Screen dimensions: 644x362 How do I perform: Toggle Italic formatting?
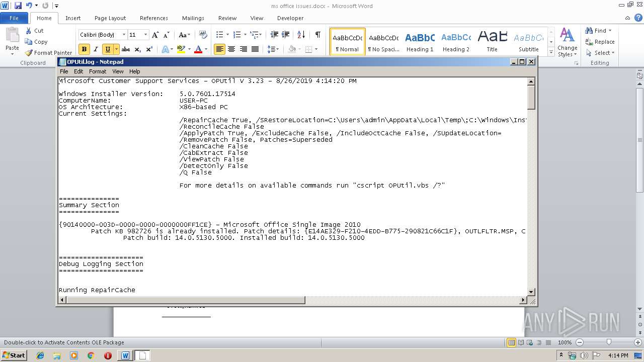96,49
